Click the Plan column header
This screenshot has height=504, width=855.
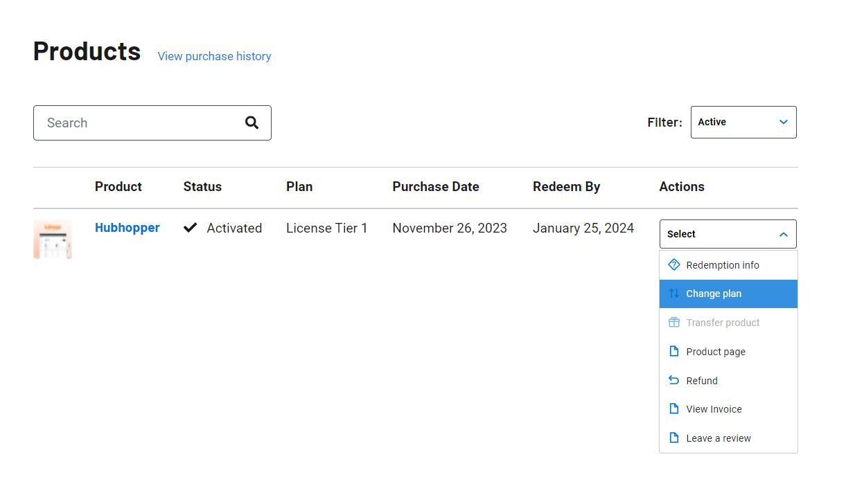299,186
